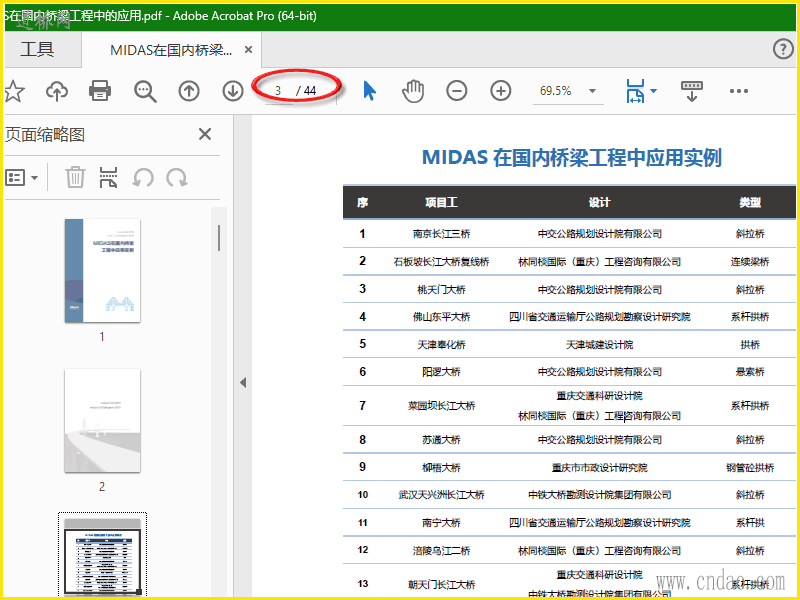Click the 页面缩略图 panel title
Screen dimensions: 800x600
[x=45, y=135]
